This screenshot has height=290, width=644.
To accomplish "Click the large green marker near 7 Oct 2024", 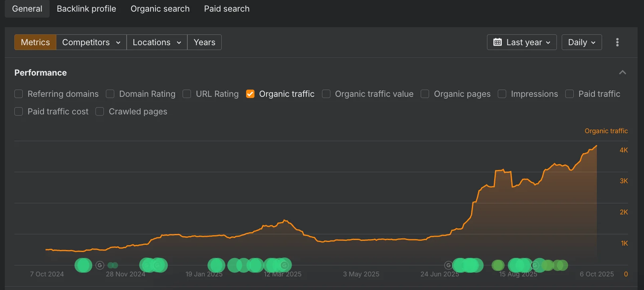I will coord(83,265).
